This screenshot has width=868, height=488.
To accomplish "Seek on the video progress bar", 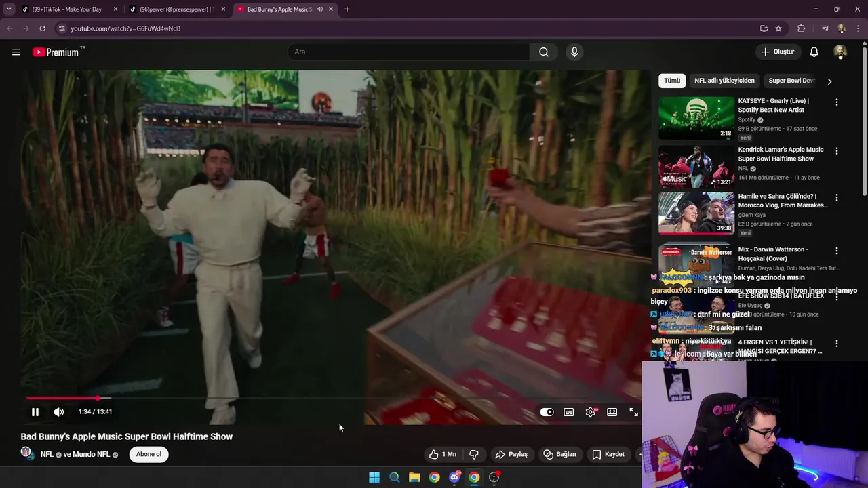I will coord(332,398).
